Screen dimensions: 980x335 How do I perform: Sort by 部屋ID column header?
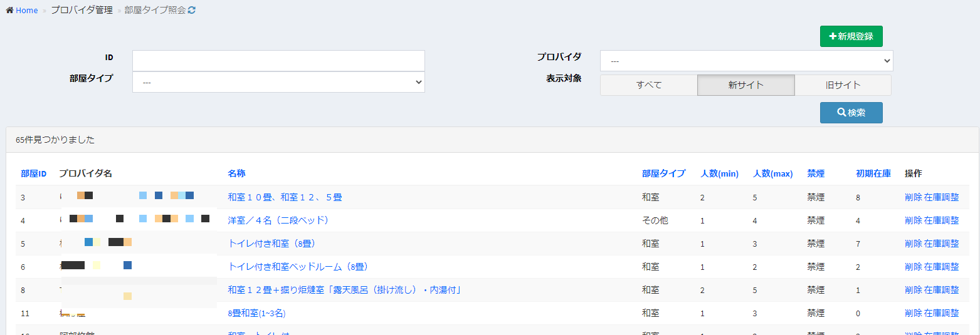pyautogui.click(x=34, y=173)
